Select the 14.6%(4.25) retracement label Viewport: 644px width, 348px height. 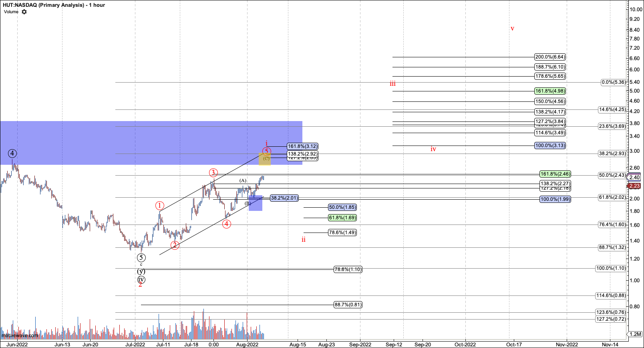pyautogui.click(x=612, y=109)
